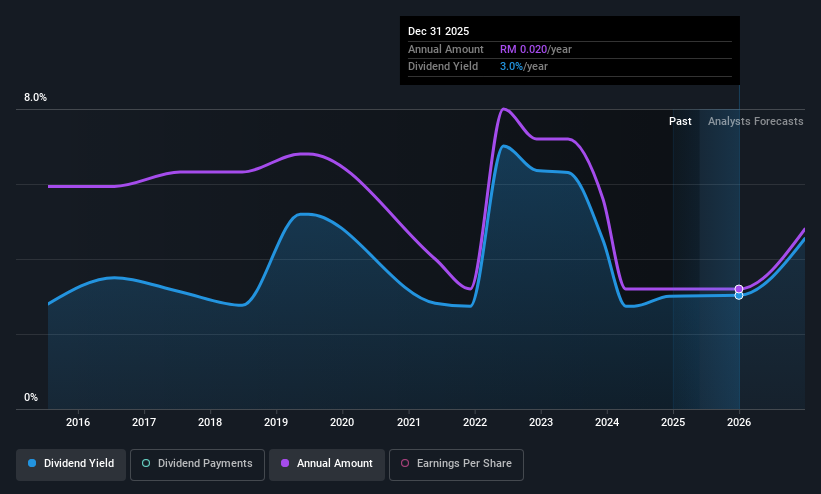Click the 2018 x-axis label
Viewport: 821px width, 494px height.
coord(210,422)
